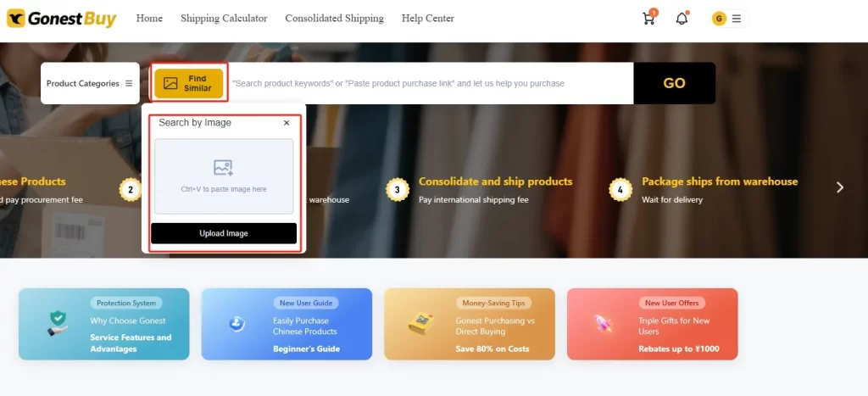The height and width of the screenshot is (396, 868).
Task: Click the GO search button
Action: pos(674,83)
